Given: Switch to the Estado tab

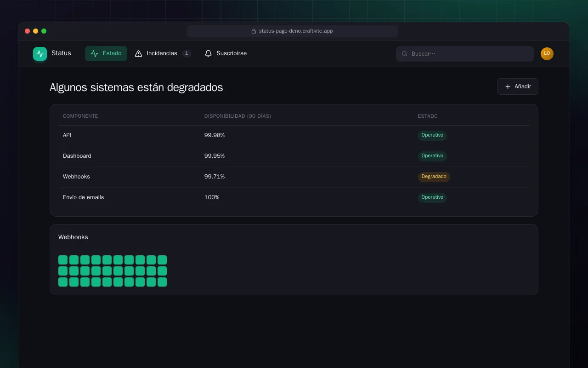Looking at the screenshot, I should point(106,53).
